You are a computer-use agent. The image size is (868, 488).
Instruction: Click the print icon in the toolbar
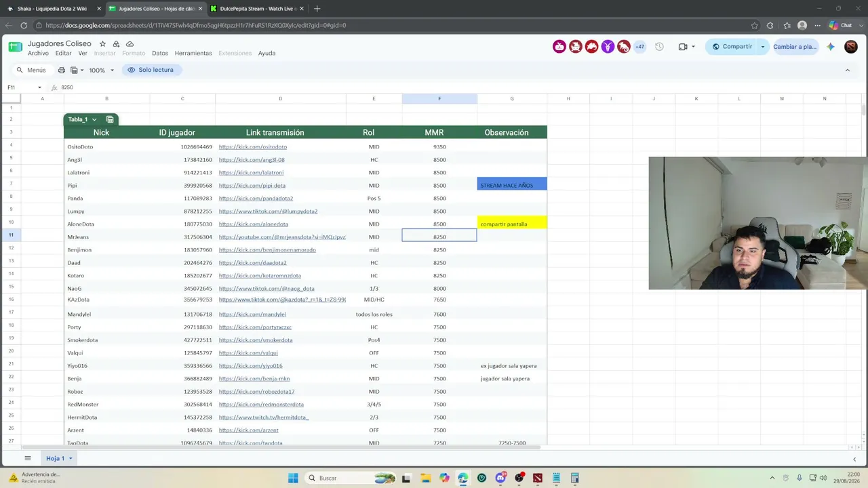(62, 70)
